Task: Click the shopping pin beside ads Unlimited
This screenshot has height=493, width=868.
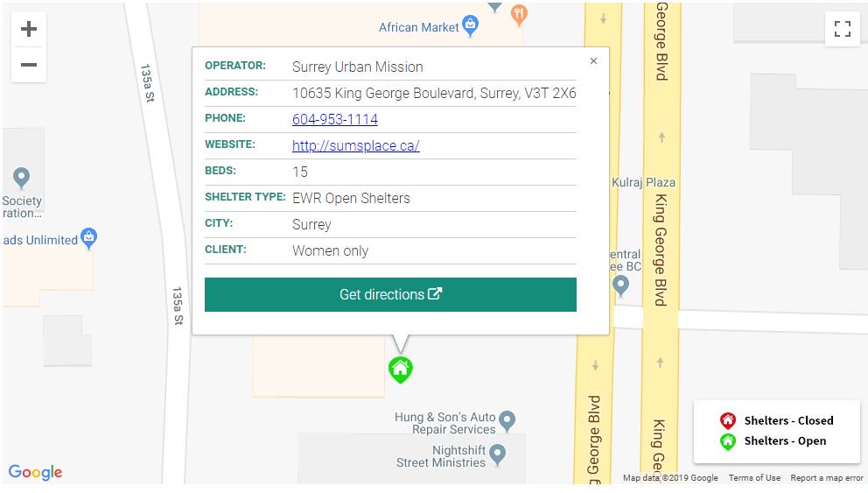Action: coord(88,238)
